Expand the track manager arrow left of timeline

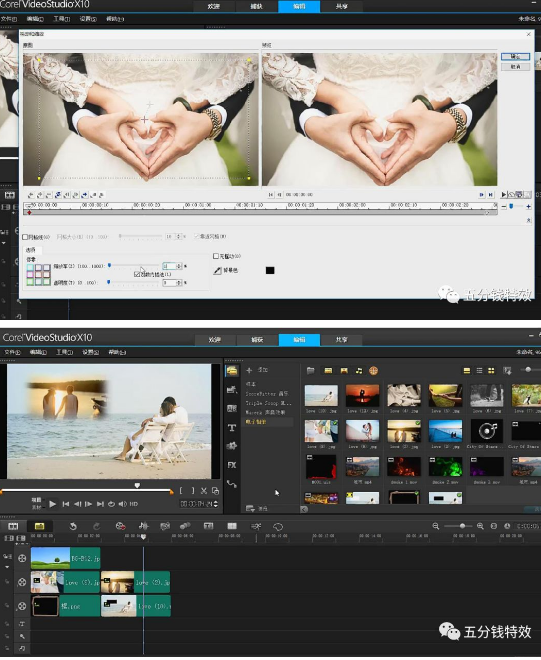(8, 567)
